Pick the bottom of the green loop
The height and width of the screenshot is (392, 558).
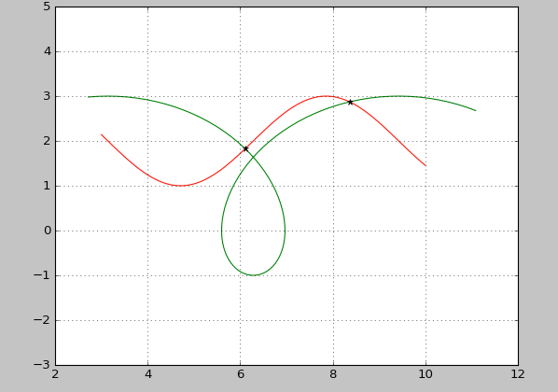pyautogui.click(x=253, y=275)
